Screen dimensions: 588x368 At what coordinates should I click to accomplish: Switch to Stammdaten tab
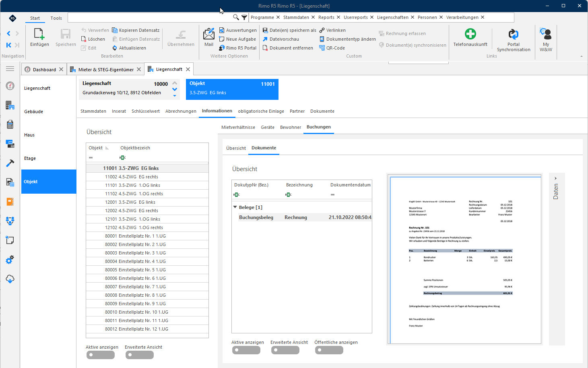[93, 111]
